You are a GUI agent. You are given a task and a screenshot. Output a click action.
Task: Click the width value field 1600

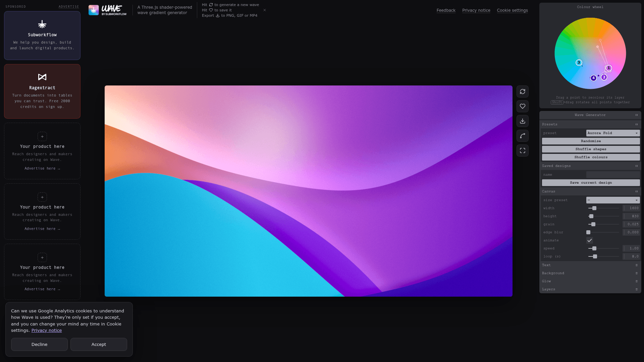[x=631, y=208]
